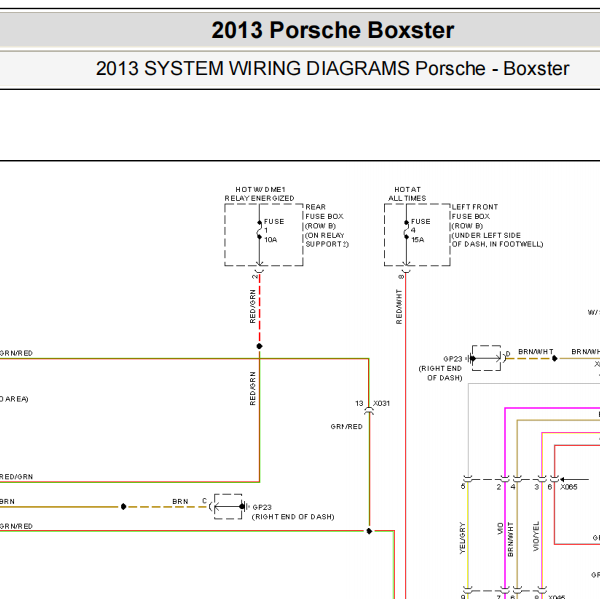Select the "X031" connector label
The image size is (600, 599).
coord(382,403)
